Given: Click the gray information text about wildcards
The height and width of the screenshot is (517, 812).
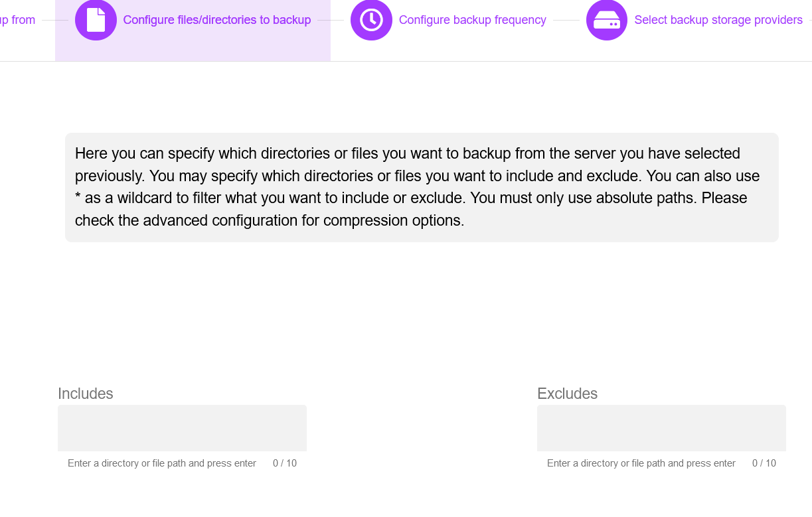Looking at the screenshot, I should click(x=422, y=187).
